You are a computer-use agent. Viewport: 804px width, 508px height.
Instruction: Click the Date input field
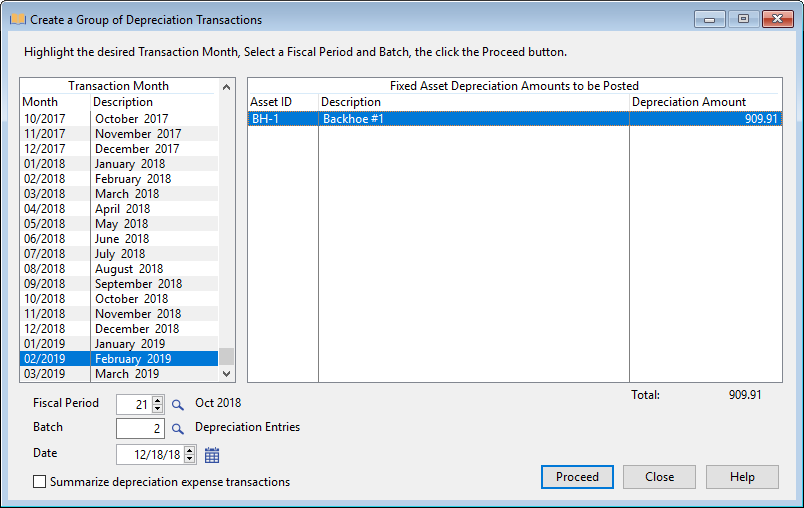coord(150,455)
